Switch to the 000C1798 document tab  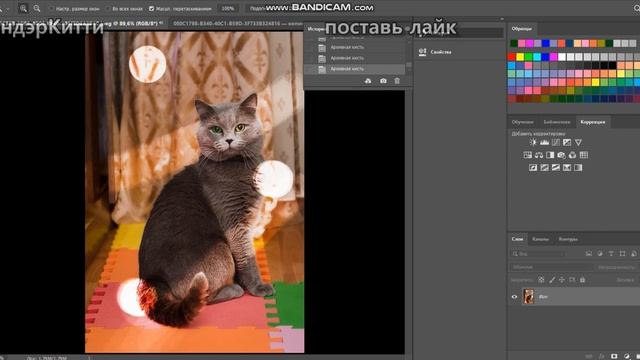click(x=238, y=24)
